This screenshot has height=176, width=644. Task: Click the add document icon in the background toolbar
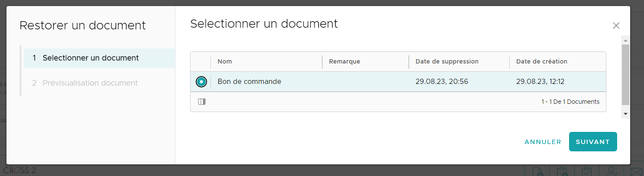click(537, 171)
